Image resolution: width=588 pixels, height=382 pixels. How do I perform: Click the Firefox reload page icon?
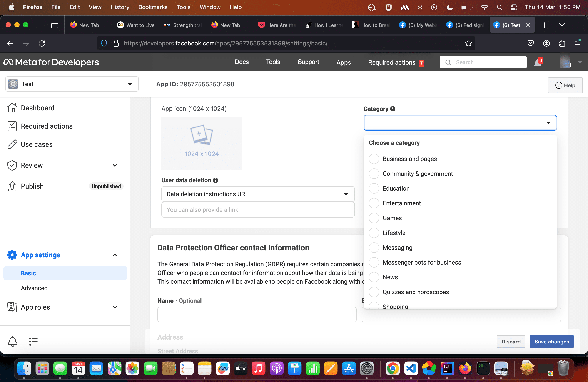(x=42, y=43)
